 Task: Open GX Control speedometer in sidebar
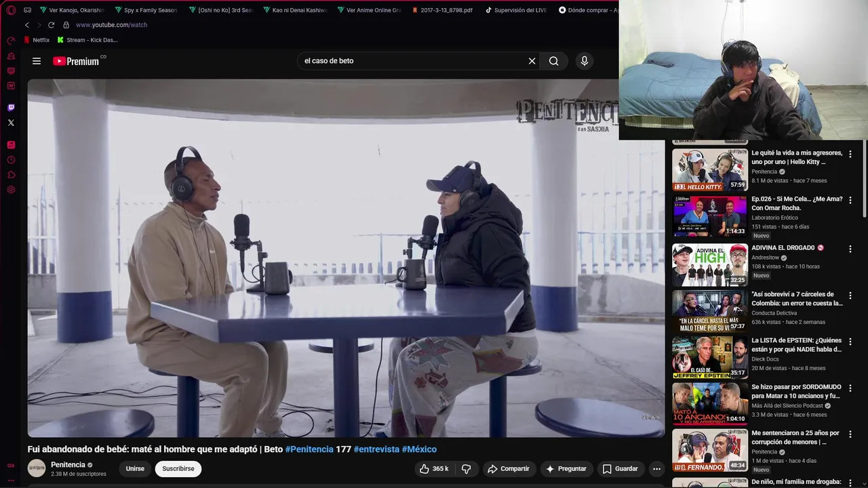[x=11, y=41]
